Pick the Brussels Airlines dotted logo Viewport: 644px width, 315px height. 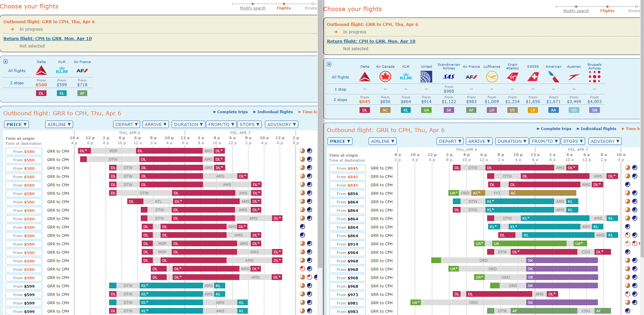(x=595, y=77)
